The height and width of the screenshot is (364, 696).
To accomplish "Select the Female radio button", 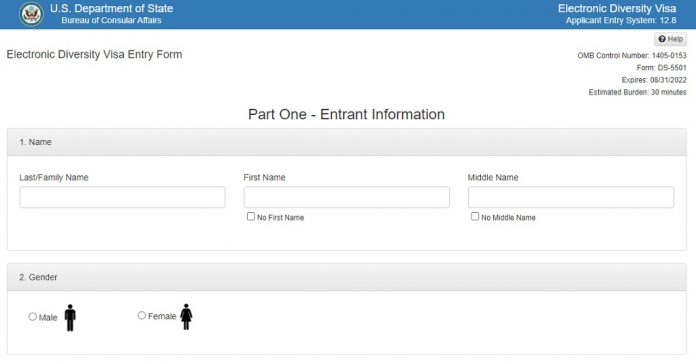I will pos(142,315).
